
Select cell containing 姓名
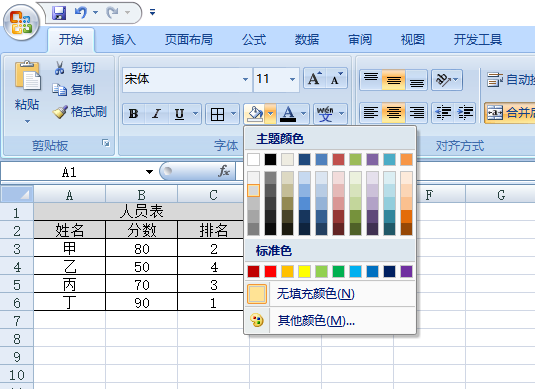click(x=70, y=230)
